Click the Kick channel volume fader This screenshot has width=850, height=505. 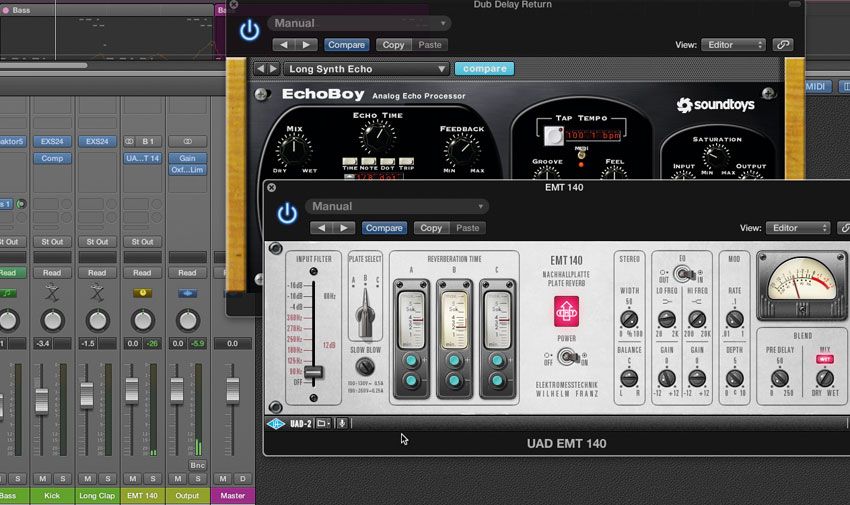click(x=42, y=402)
